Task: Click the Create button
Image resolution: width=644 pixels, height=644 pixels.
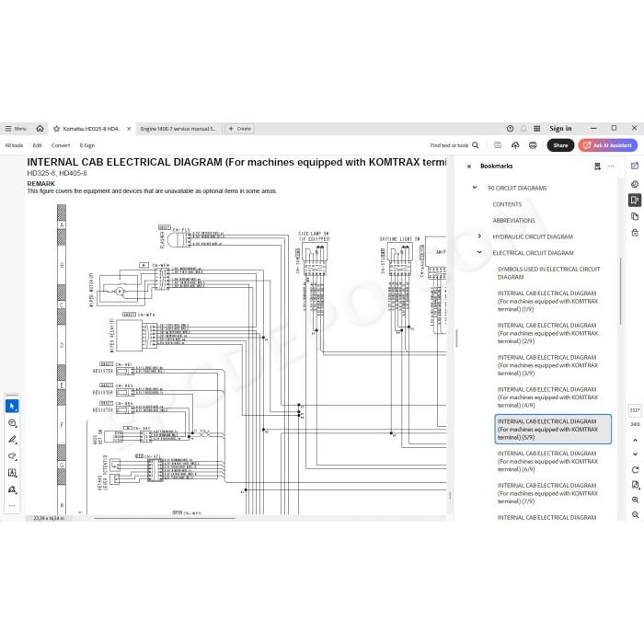Action: click(x=240, y=129)
